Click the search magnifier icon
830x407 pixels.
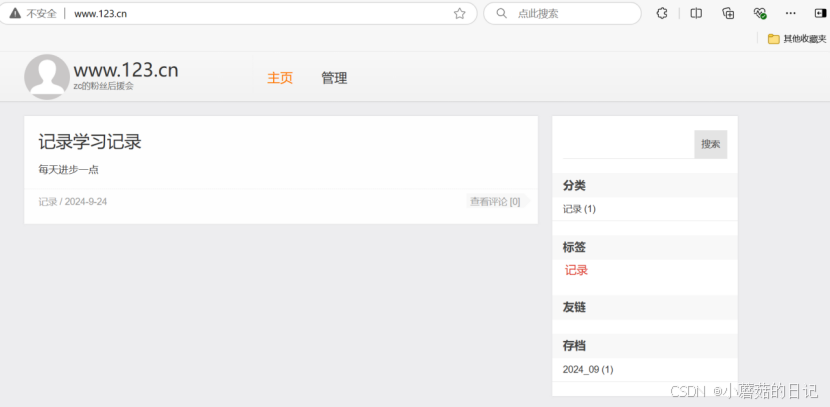tap(501, 13)
